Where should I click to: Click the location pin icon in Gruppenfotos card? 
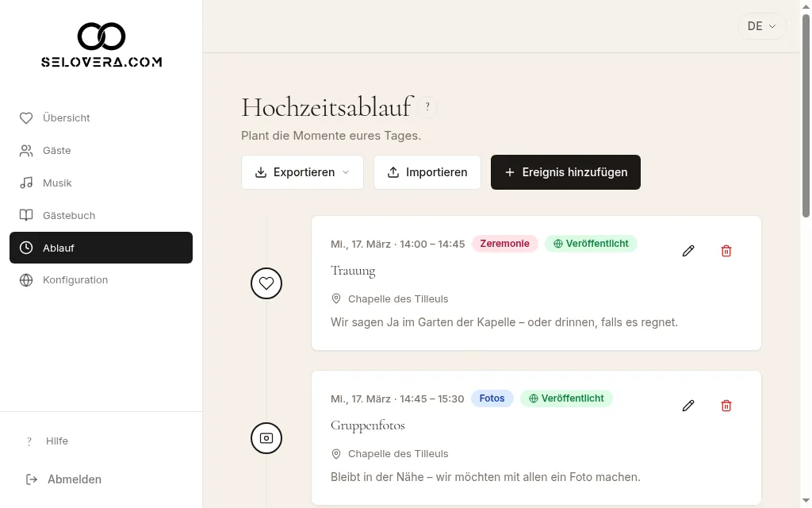pyautogui.click(x=336, y=454)
